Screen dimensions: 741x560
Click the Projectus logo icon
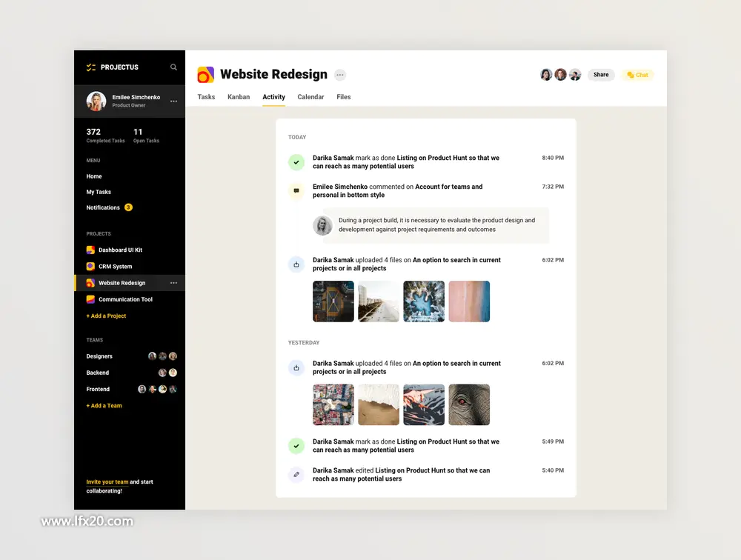[x=90, y=67]
